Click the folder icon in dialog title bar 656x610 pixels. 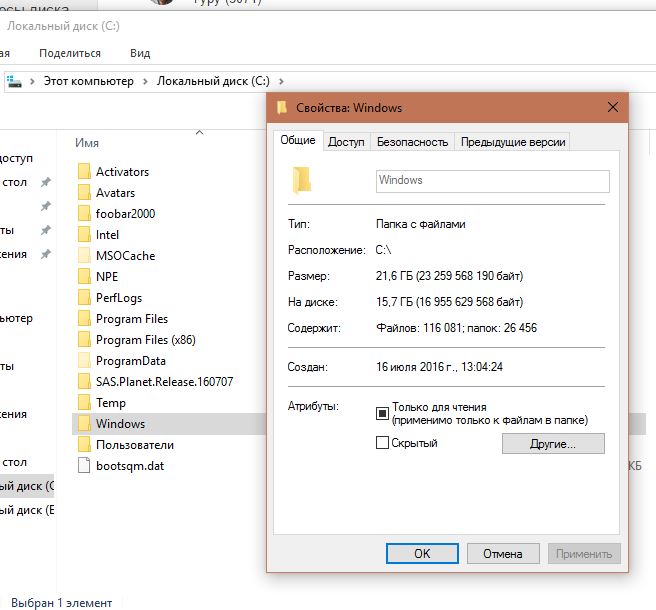(282, 108)
